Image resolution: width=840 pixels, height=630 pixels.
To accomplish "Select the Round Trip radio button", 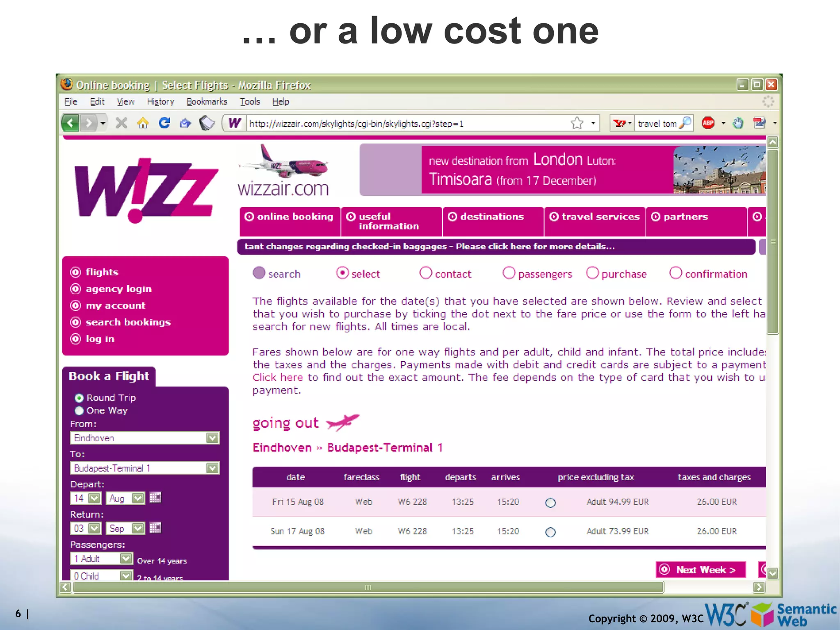I will 79,398.
